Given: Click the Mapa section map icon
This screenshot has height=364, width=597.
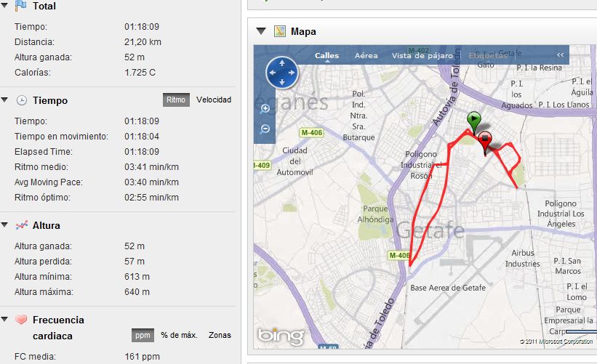Looking at the screenshot, I should 279,31.
